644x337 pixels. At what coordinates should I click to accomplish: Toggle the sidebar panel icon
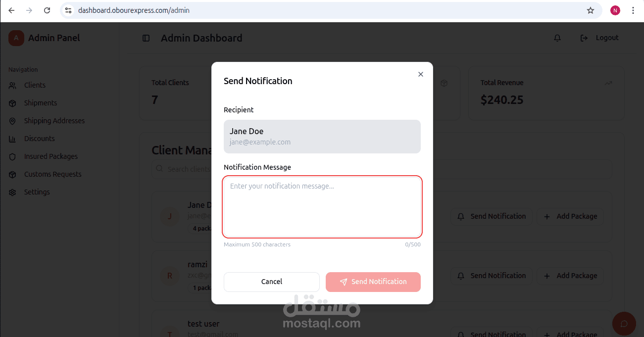(146, 38)
